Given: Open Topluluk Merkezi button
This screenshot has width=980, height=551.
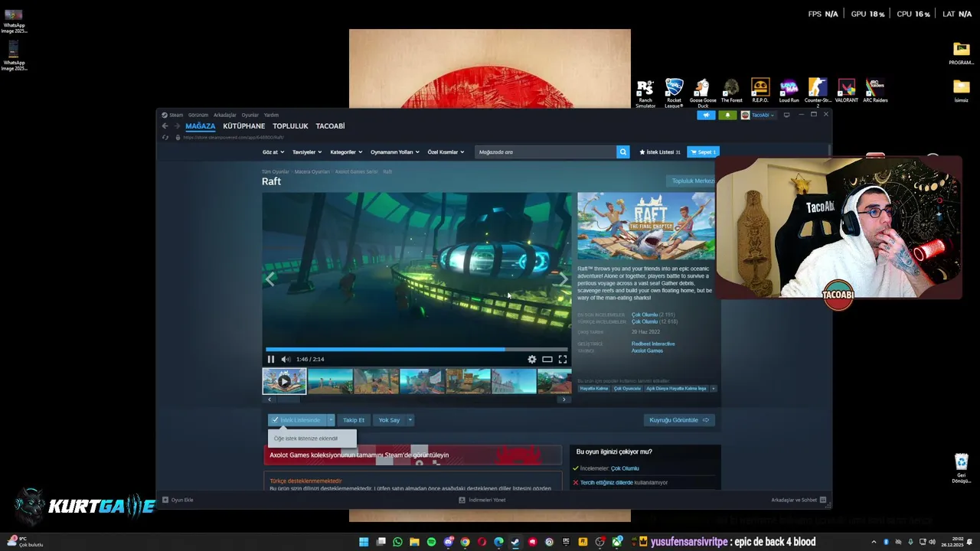Looking at the screenshot, I should [x=691, y=181].
